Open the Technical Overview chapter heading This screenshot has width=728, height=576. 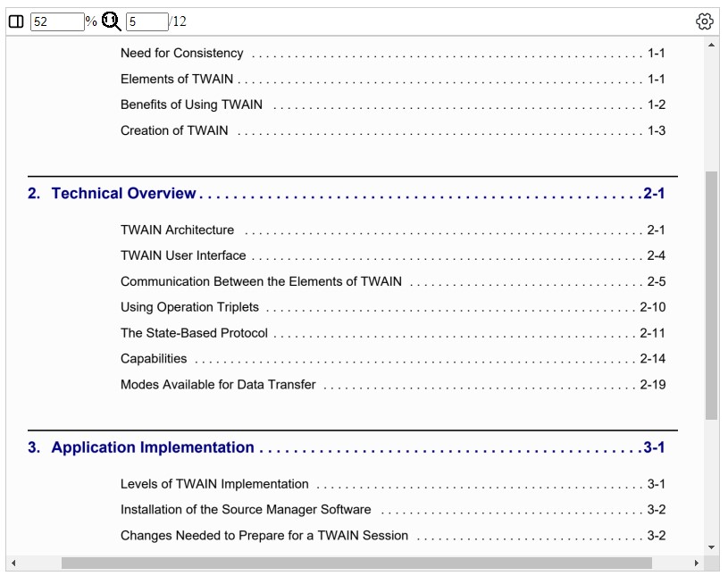[x=123, y=194]
